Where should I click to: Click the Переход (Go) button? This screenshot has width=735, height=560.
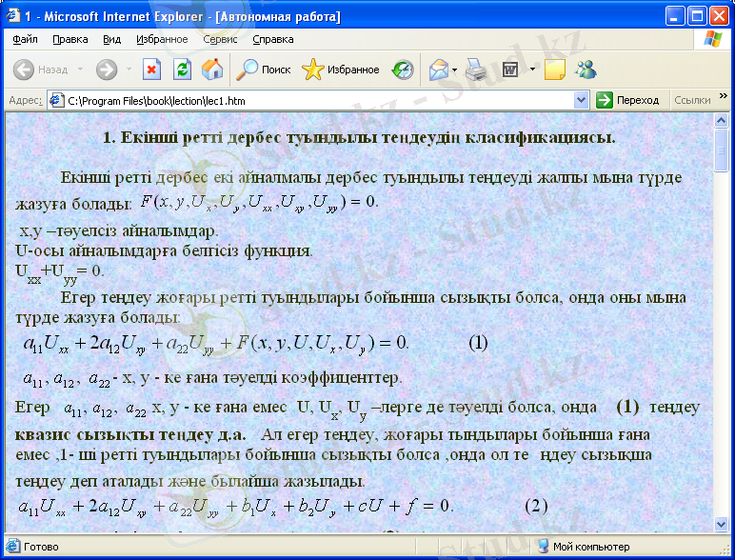tap(627, 100)
